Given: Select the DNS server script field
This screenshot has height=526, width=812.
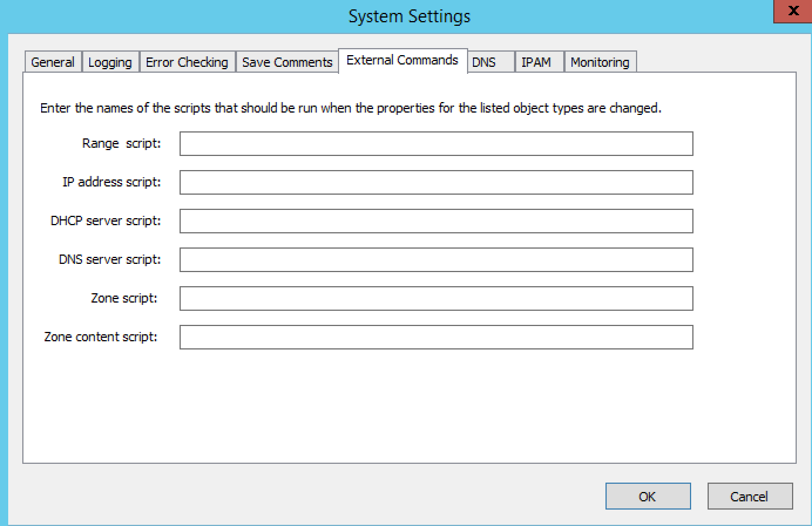Looking at the screenshot, I should click(x=436, y=260).
